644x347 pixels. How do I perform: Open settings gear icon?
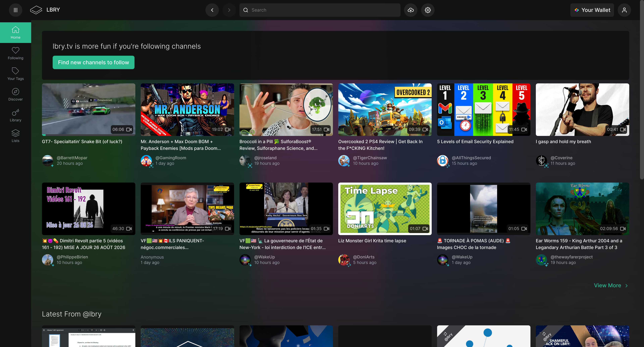pyautogui.click(x=428, y=10)
